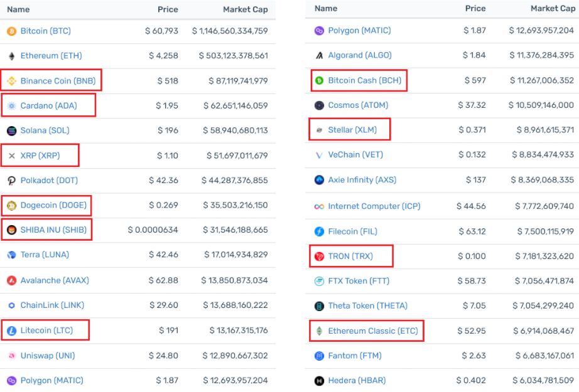
Task: Open the Hedera (HBAR) link
Action: tap(357, 381)
